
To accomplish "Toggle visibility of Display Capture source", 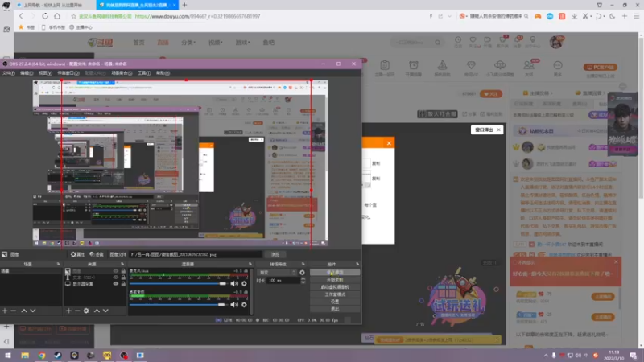I will point(116,284).
